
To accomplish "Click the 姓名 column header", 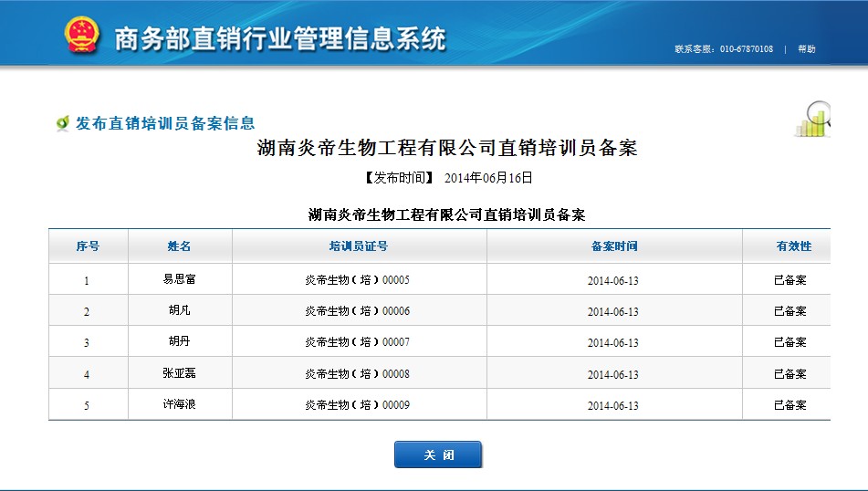I will (179, 246).
